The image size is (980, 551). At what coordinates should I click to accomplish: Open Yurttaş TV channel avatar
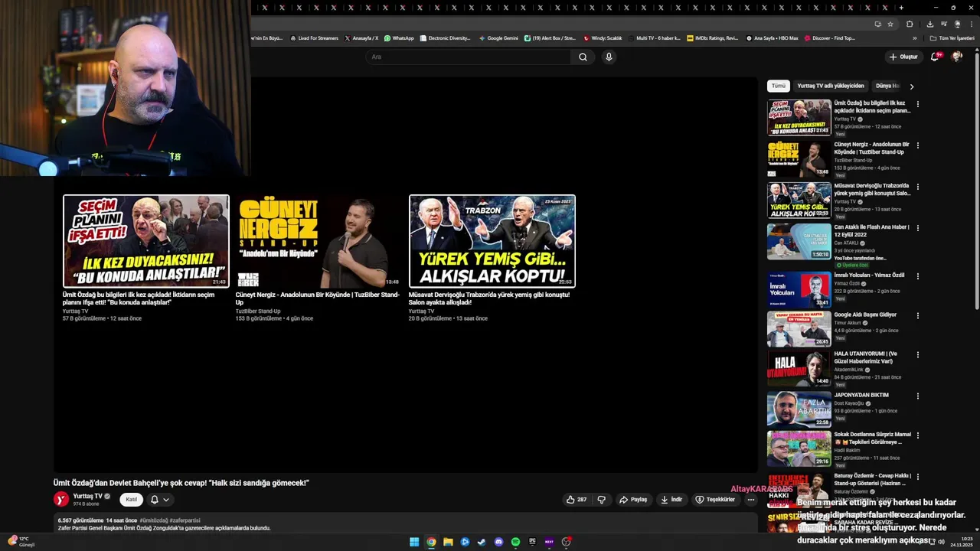click(61, 499)
